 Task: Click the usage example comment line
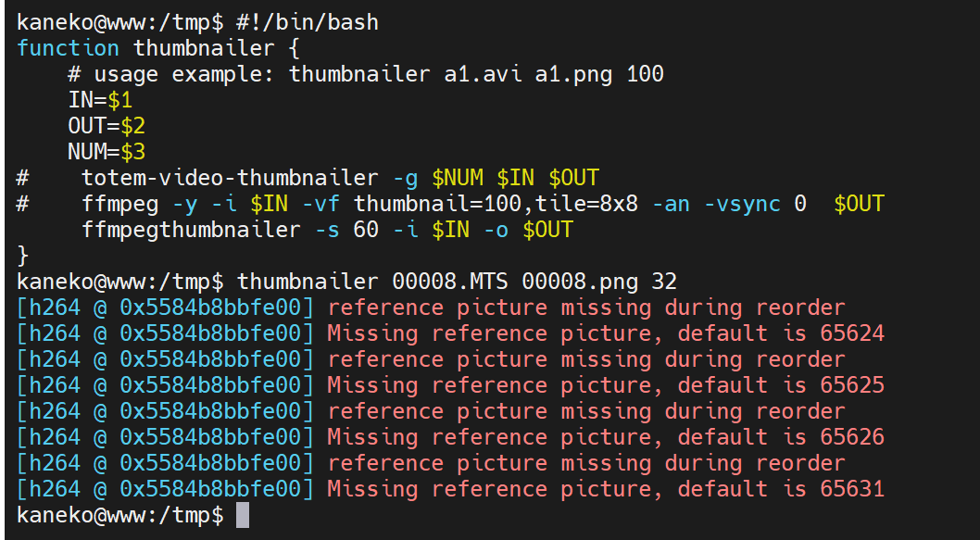(x=366, y=74)
